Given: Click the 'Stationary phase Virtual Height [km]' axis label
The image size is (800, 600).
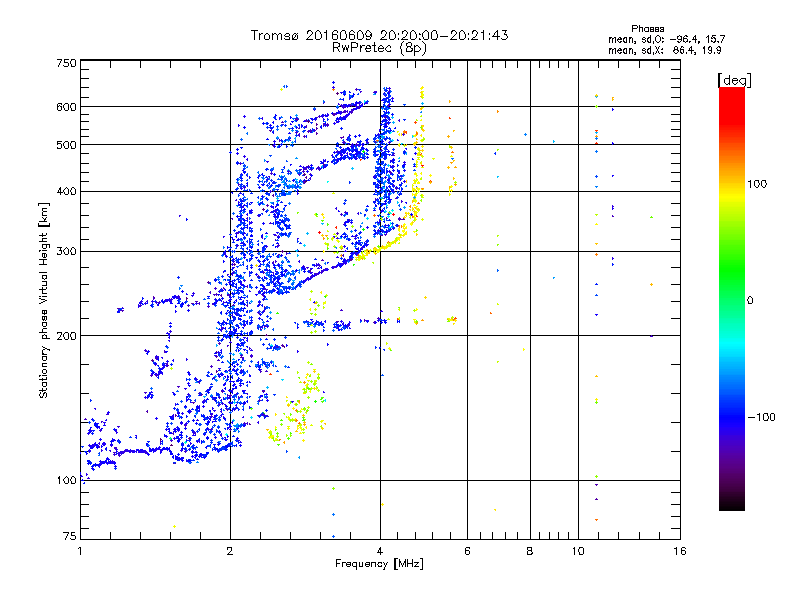Looking at the screenshot, I should (x=43, y=300).
